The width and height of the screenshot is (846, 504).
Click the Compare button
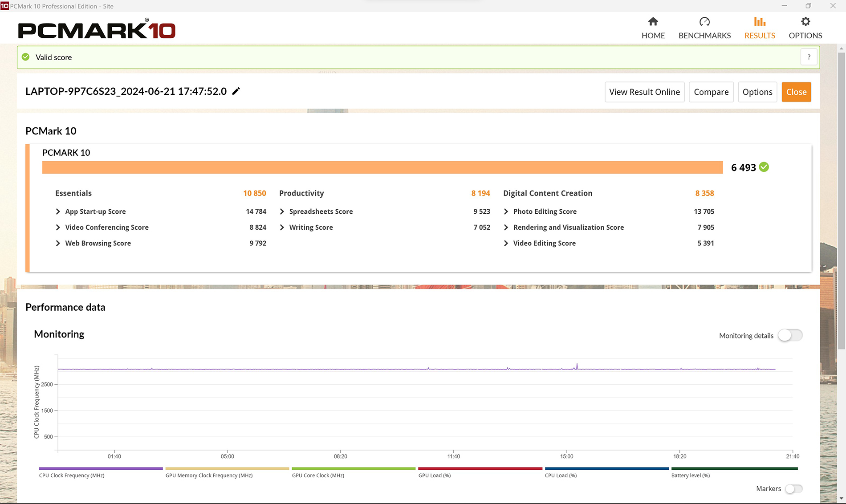point(711,92)
